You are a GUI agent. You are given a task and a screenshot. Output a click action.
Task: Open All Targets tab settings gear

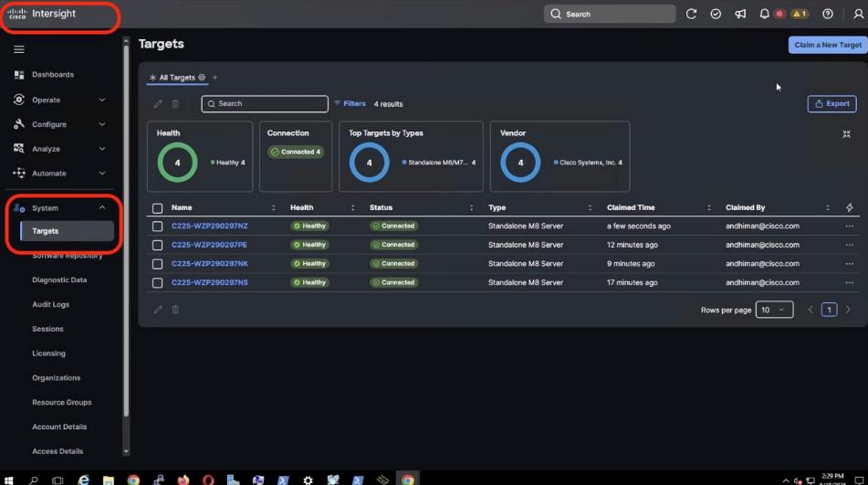pyautogui.click(x=202, y=78)
